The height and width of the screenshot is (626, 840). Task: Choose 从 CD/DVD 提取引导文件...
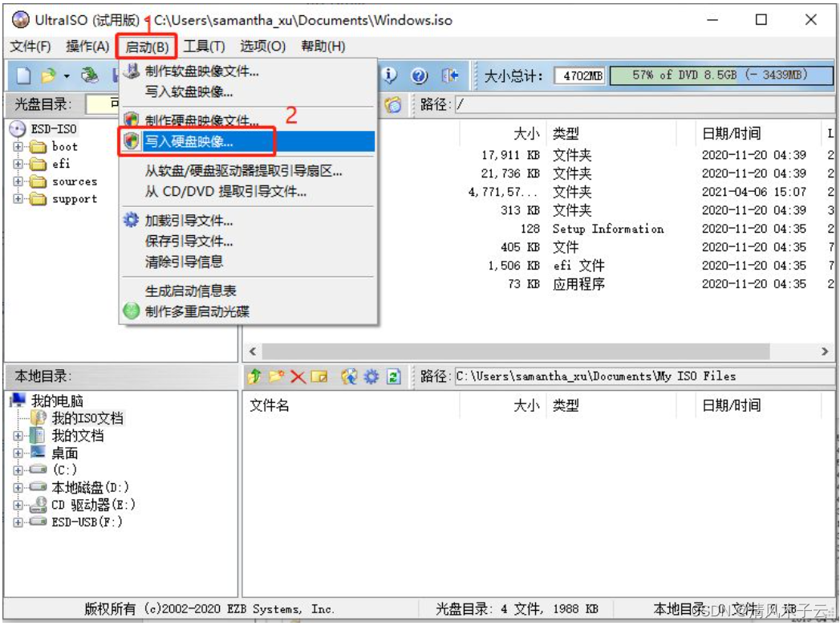click(248, 191)
